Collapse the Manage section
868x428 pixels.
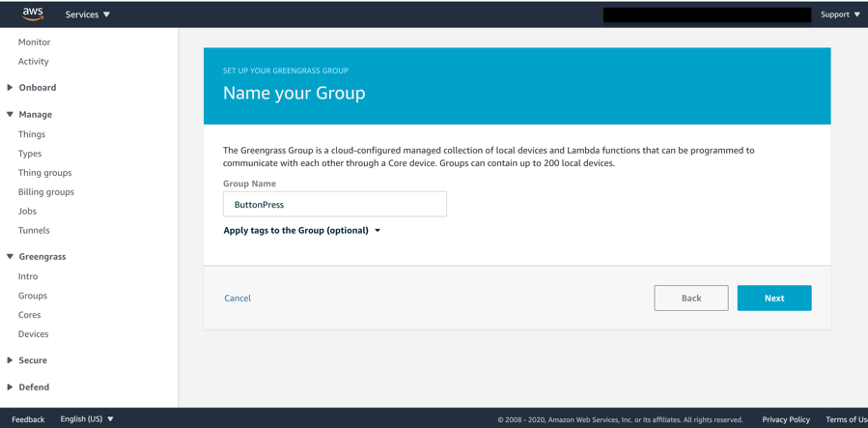coord(29,115)
